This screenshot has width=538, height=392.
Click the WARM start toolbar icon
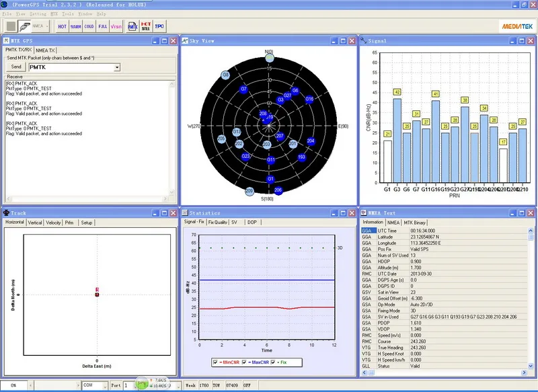(75, 26)
